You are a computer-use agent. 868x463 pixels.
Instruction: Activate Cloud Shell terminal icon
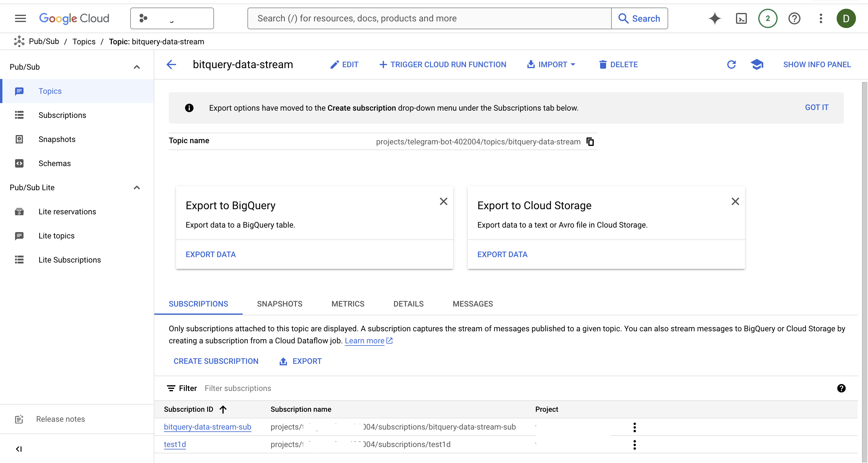[x=741, y=18]
